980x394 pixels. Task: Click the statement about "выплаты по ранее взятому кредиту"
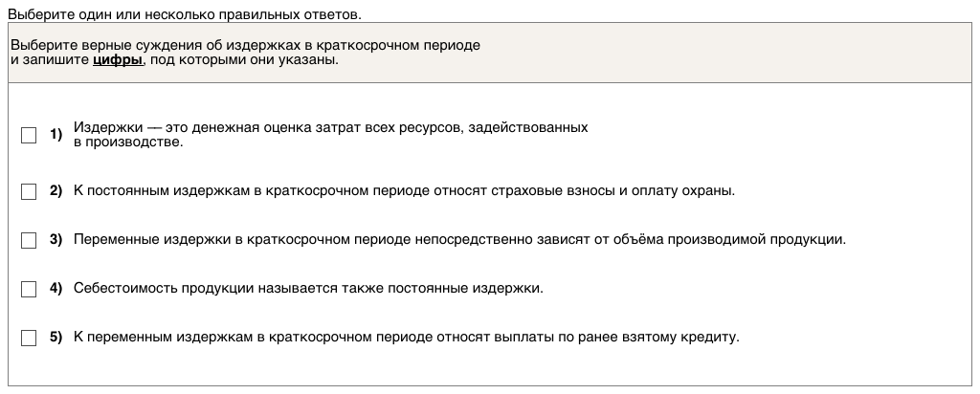[x=407, y=337]
